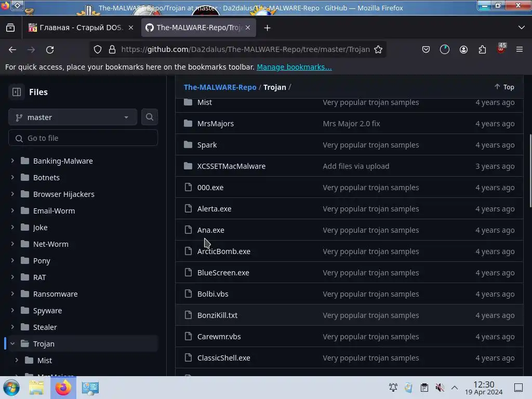Image resolution: width=532 pixels, height=399 pixels.
Task: Jump to Top of page
Action: 504,87
